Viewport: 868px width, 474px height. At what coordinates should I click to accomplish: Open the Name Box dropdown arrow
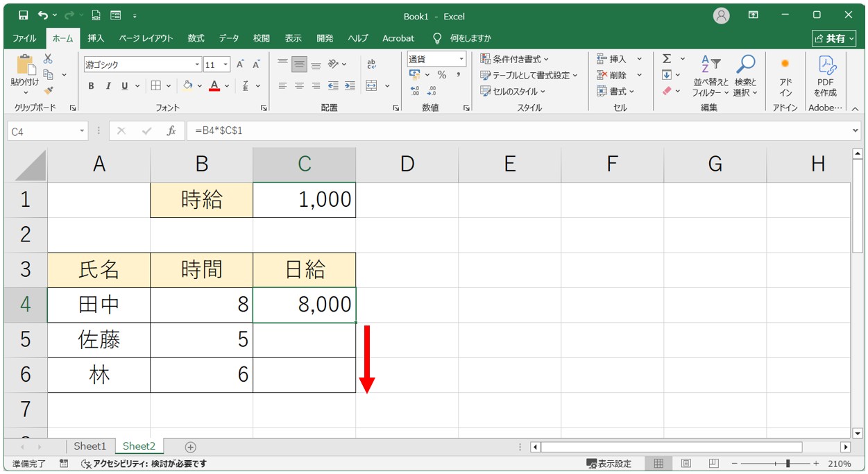(x=83, y=130)
